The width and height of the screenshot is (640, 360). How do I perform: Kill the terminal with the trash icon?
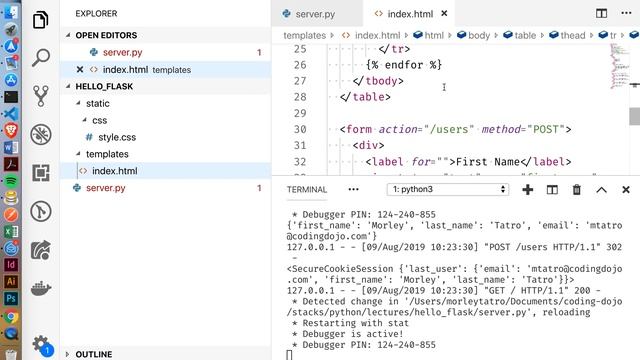point(576,189)
